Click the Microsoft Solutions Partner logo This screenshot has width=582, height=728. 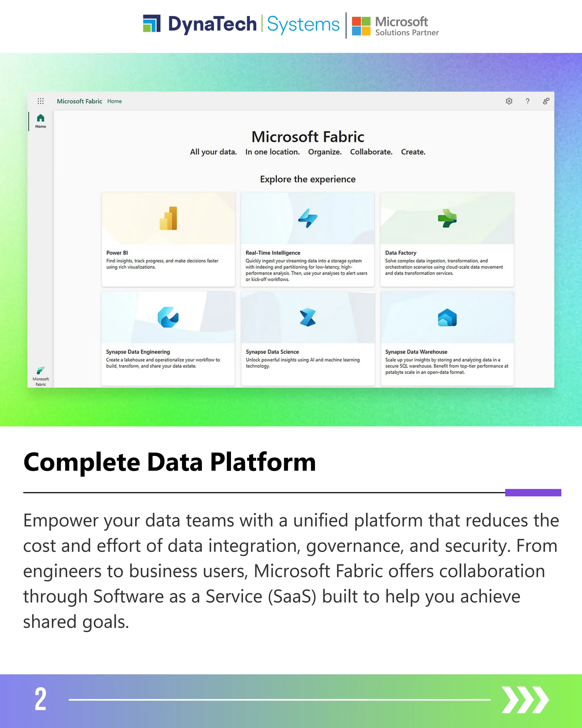point(395,26)
